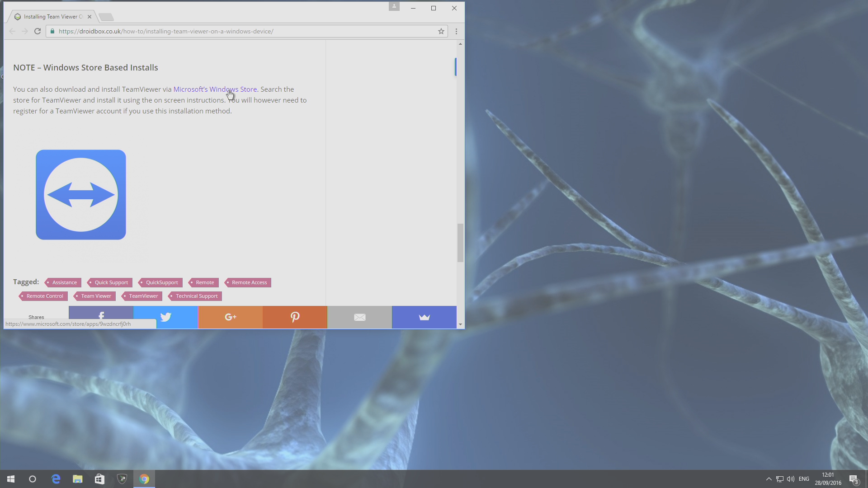The width and height of the screenshot is (868, 488).
Task: Open the Microsoft's Windows Store link
Action: pyautogui.click(x=215, y=89)
